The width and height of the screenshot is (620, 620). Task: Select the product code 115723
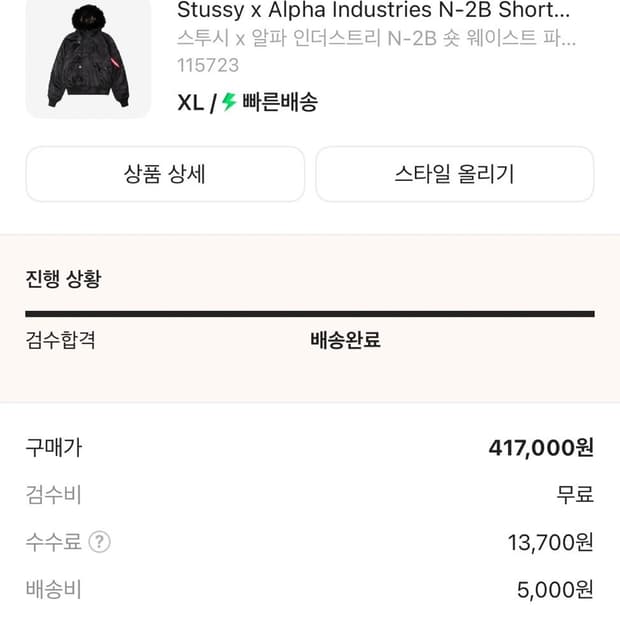(x=208, y=66)
